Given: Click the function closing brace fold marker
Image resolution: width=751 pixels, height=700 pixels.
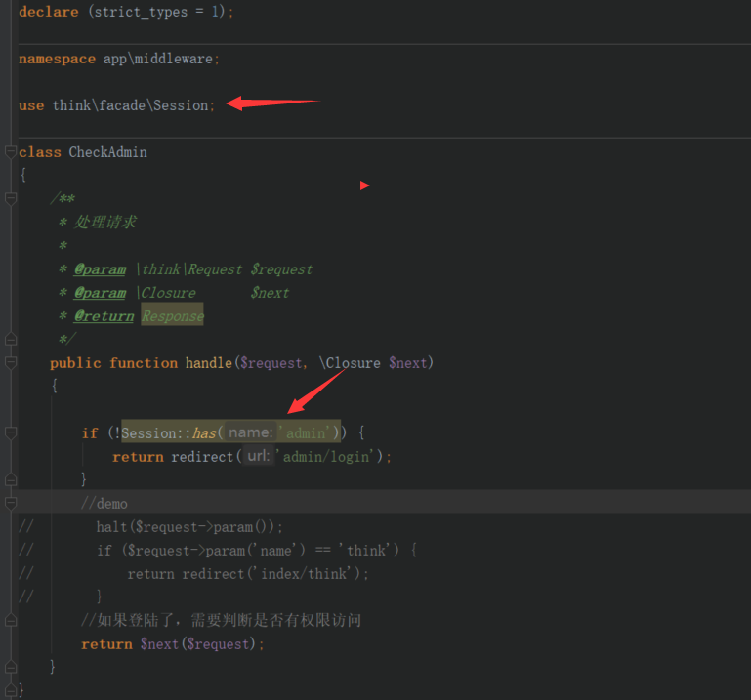Looking at the screenshot, I should tap(11, 667).
